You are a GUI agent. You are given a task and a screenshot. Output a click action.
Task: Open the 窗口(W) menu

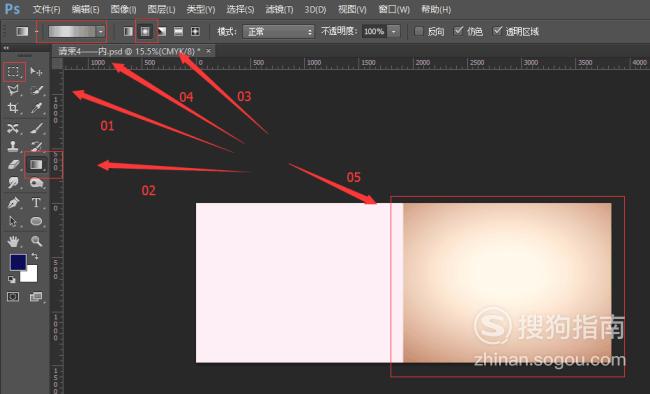[x=394, y=9]
